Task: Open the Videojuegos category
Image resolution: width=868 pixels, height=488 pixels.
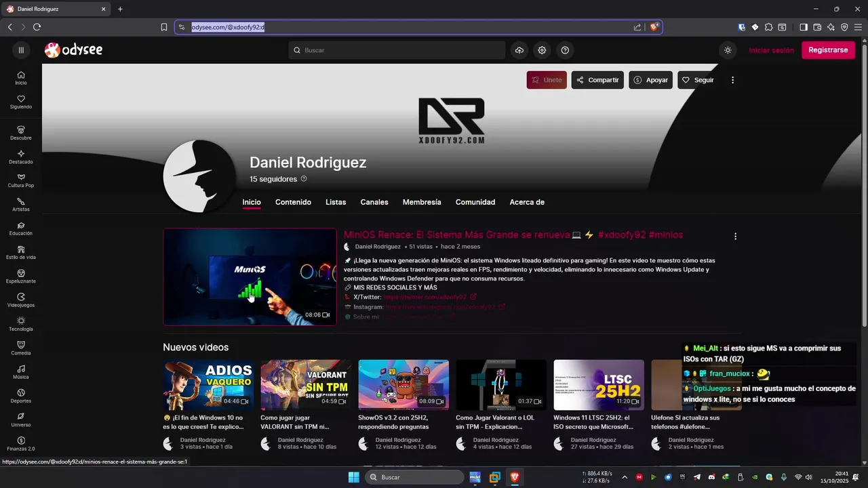Action: coord(21,301)
